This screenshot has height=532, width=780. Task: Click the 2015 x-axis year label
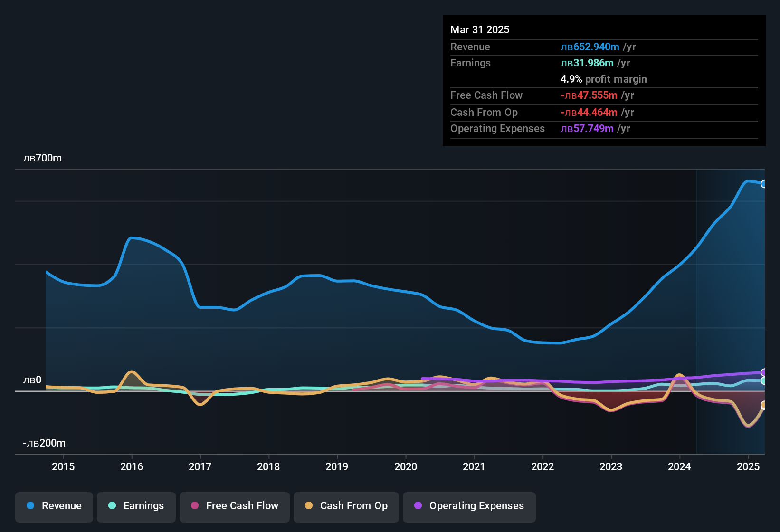coord(63,466)
